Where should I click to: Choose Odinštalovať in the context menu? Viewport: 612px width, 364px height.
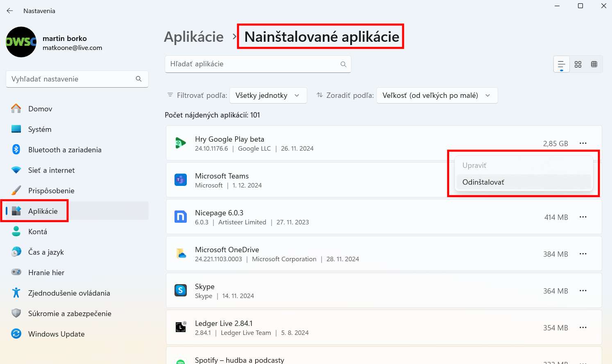(x=524, y=182)
